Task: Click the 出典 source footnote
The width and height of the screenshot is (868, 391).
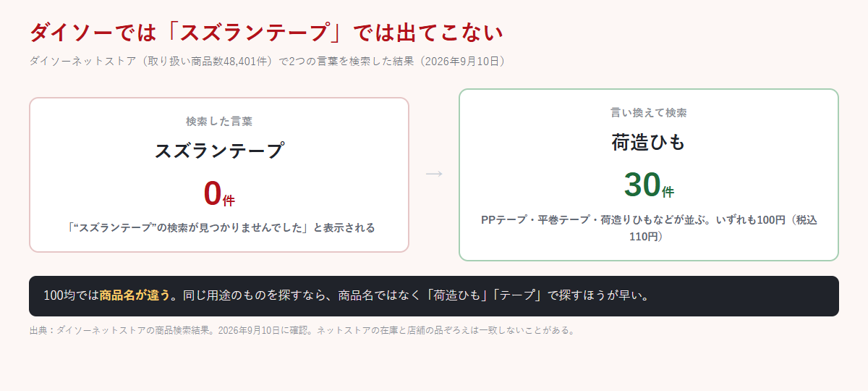Action: (x=302, y=330)
